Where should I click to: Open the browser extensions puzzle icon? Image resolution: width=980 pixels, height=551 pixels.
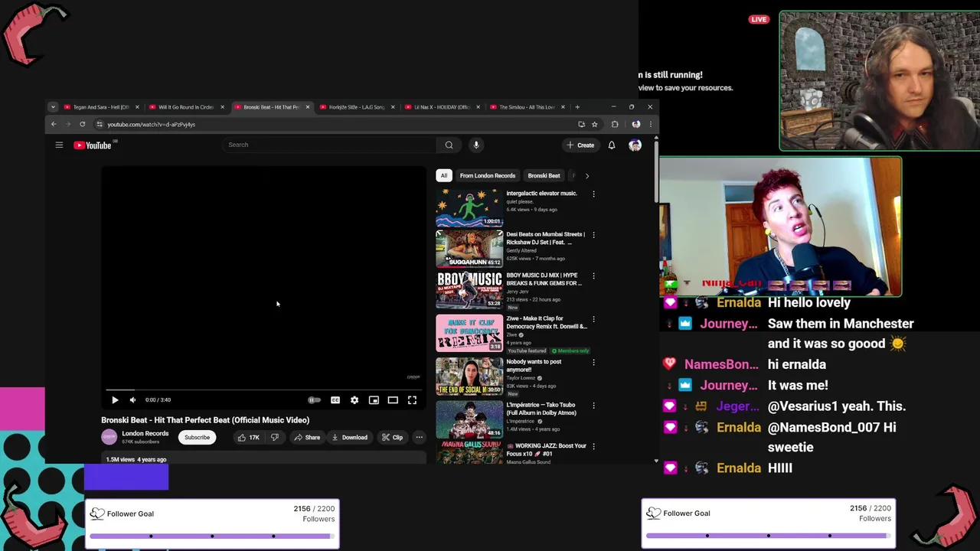point(615,124)
